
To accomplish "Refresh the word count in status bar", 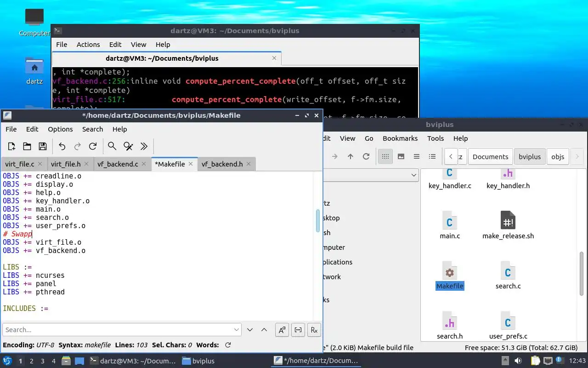I will 228,345.
